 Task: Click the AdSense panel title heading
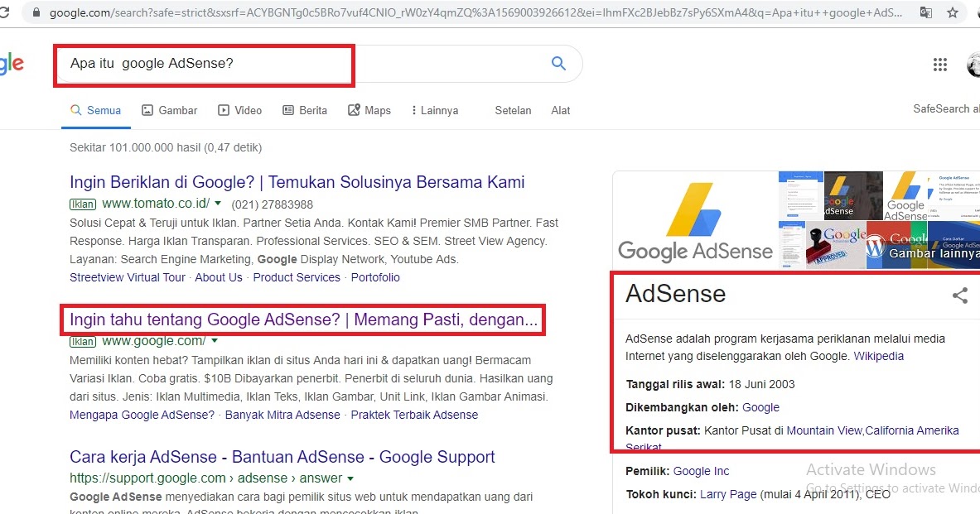[676, 294]
